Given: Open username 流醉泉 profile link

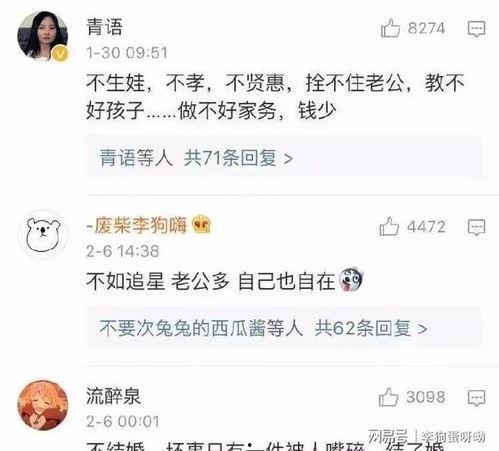Looking at the screenshot, I should point(113,396).
